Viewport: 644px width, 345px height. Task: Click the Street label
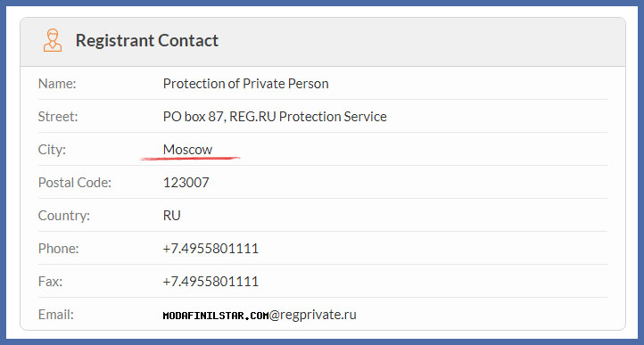58,117
